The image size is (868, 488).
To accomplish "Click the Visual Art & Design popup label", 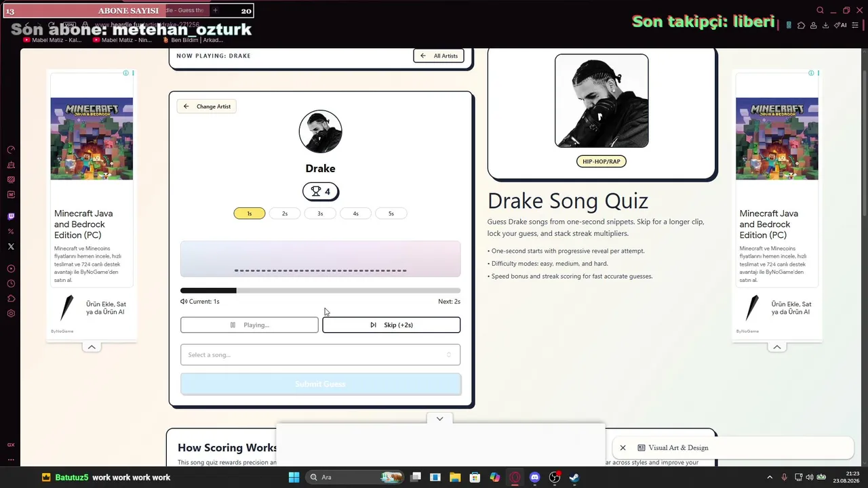I will coord(678,448).
